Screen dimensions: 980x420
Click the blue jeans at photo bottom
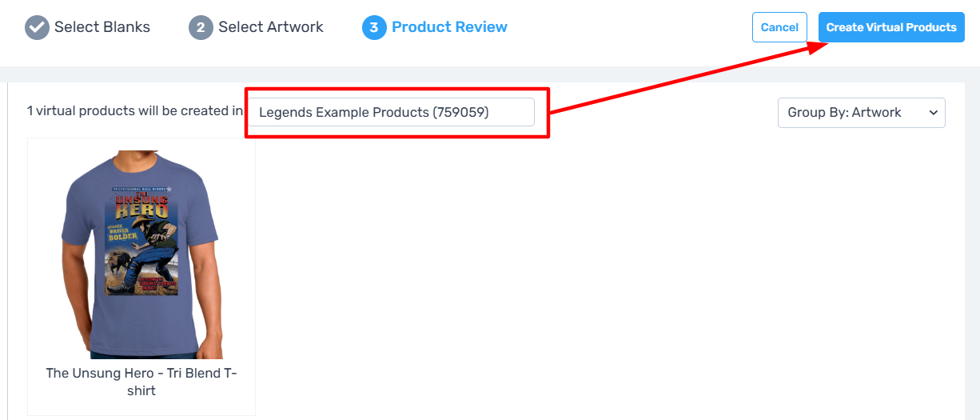click(142, 355)
